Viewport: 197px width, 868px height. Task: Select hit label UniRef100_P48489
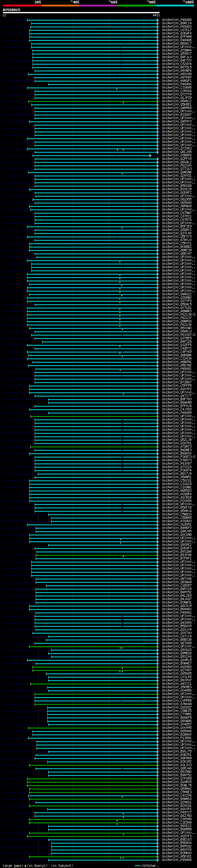pyautogui.click(x=177, y=413)
